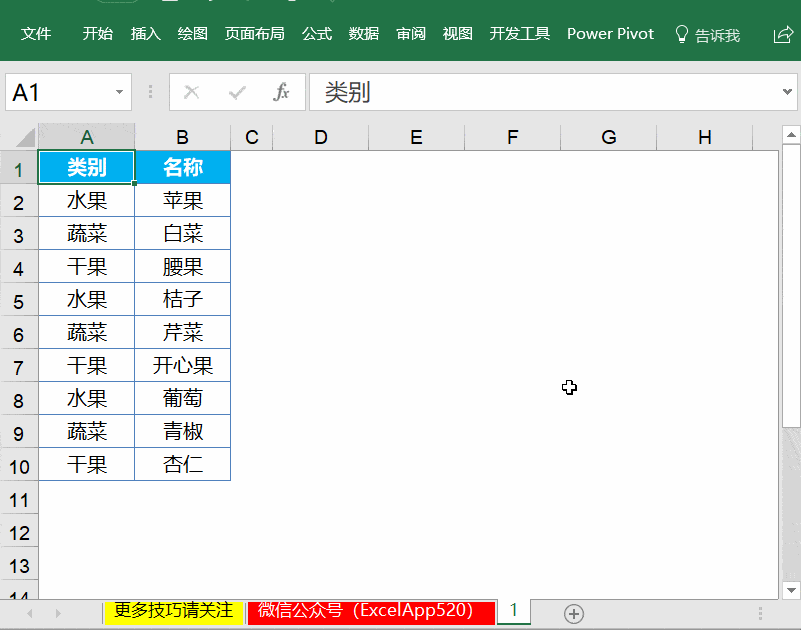This screenshot has height=630, width=801.
Task: Select sheet tab 更多技巧请关注
Action: click(x=172, y=612)
